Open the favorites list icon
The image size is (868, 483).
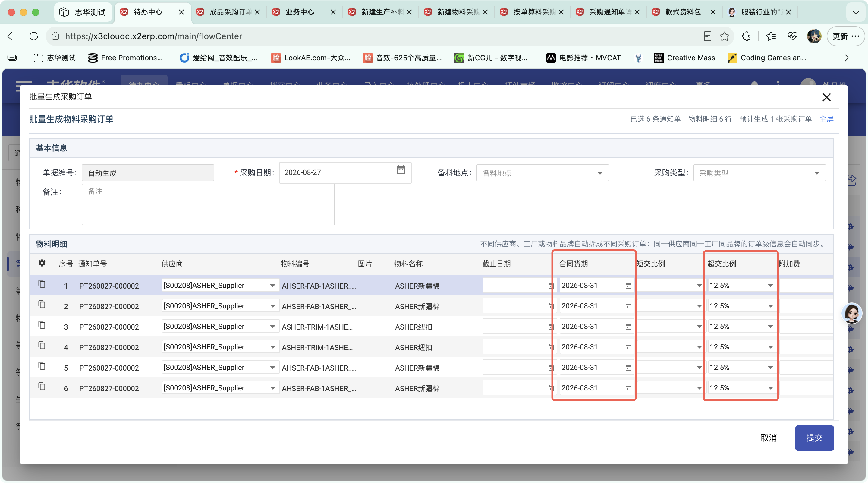click(x=771, y=36)
